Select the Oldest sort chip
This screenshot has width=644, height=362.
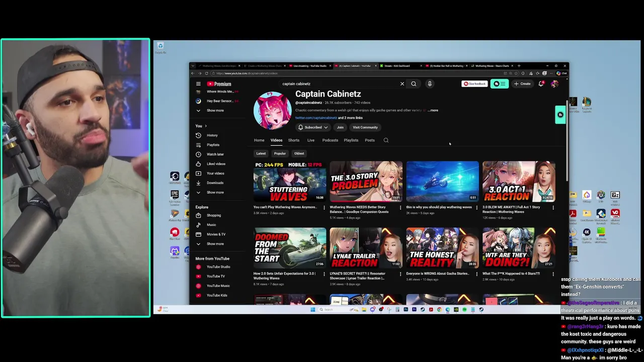click(299, 153)
